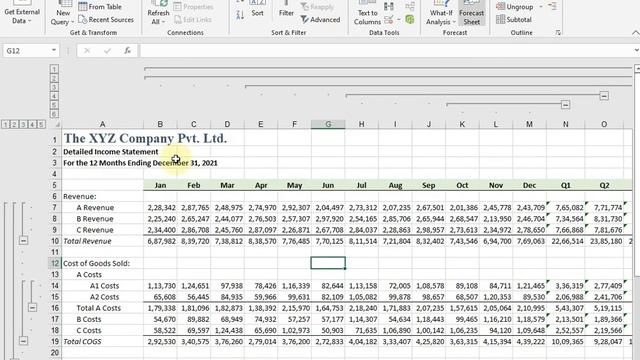640x360 pixels.
Task: Expand the formula bar arrow
Action: pyautogui.click(x=636, y=51)
